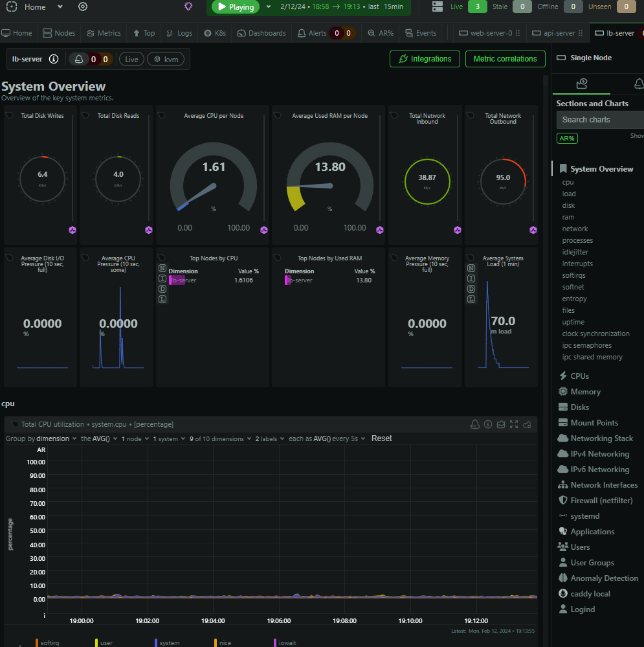644x647 pixels.
Task: Expand CPU chart to fullscreen
Action: [x=514, y=424]
